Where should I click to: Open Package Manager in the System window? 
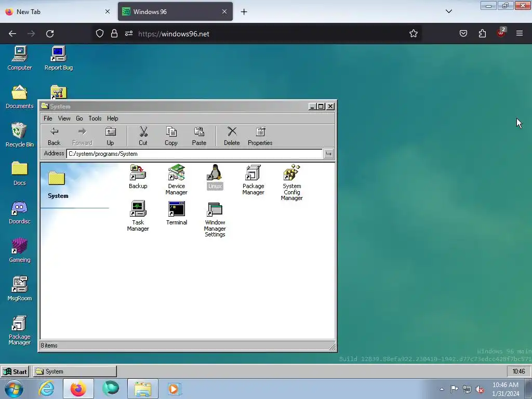click(x=253, y=179)
